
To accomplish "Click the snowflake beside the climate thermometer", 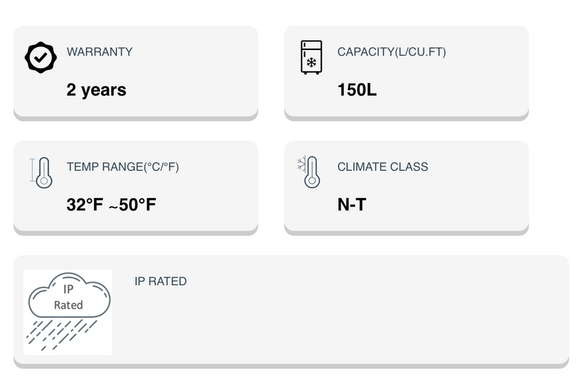I will [301, 163].
